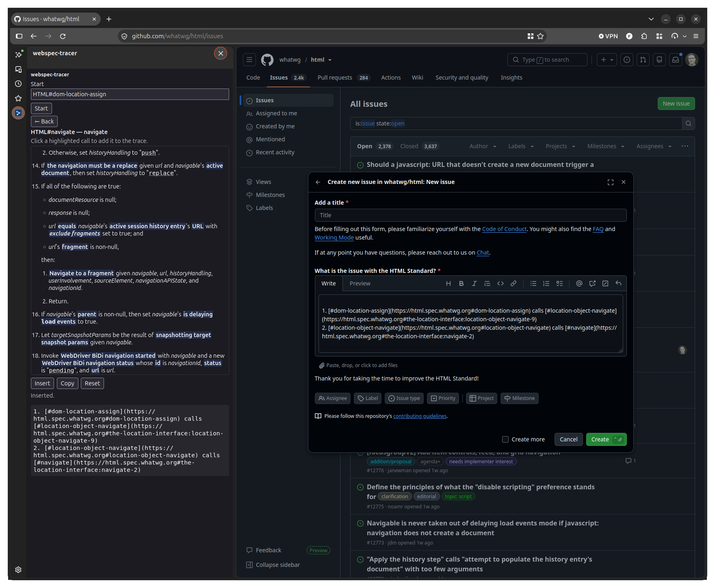Open the GitHub hamburger navigation menu
This screenshot has width=715, height=588.
249,60
